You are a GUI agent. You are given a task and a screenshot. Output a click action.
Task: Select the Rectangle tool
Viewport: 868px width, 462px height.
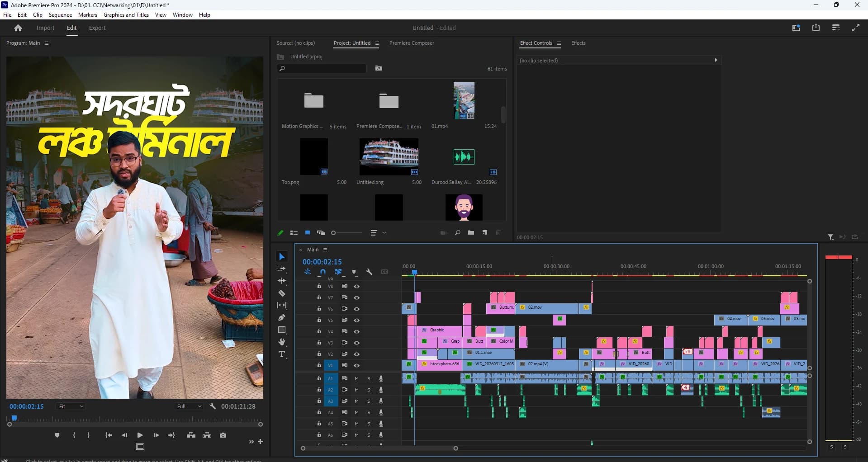click(282, 330)
